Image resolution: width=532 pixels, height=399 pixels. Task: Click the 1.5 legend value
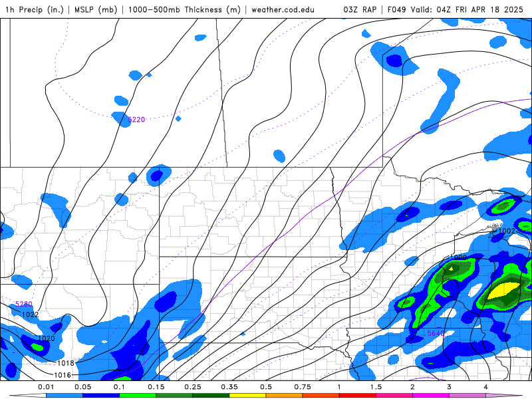(x=376, y=387)
